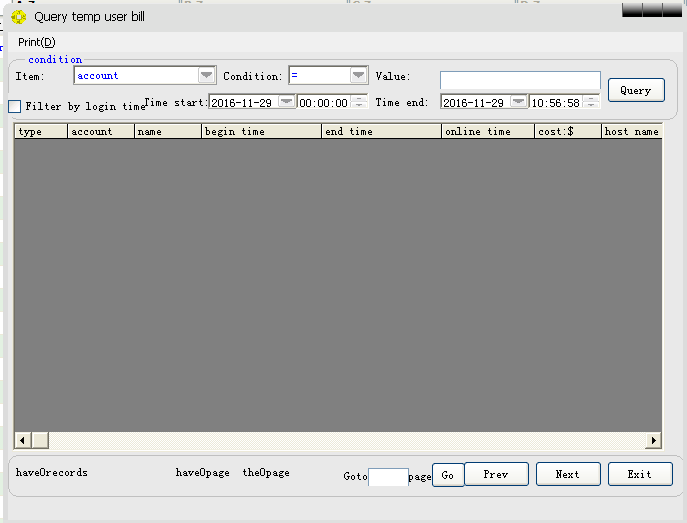The image size is (687, 523).
Task: Click the Time start time field 00:00:00
Action: [323, 102]
